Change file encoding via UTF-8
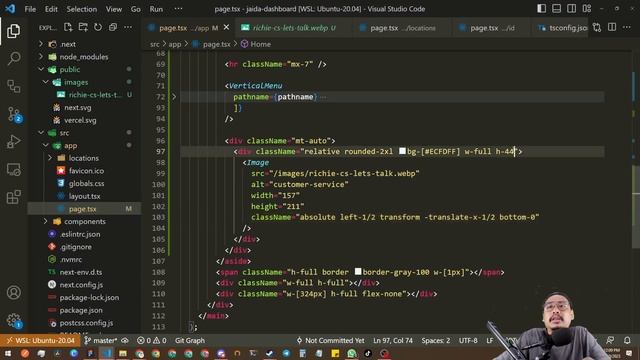Screen dimensions: 640x360 [x=468, y=340]
